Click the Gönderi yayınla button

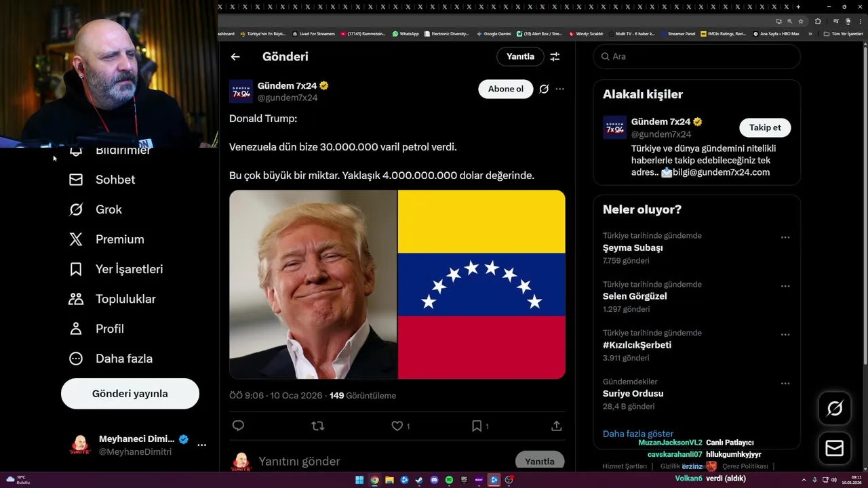point(130,394)
